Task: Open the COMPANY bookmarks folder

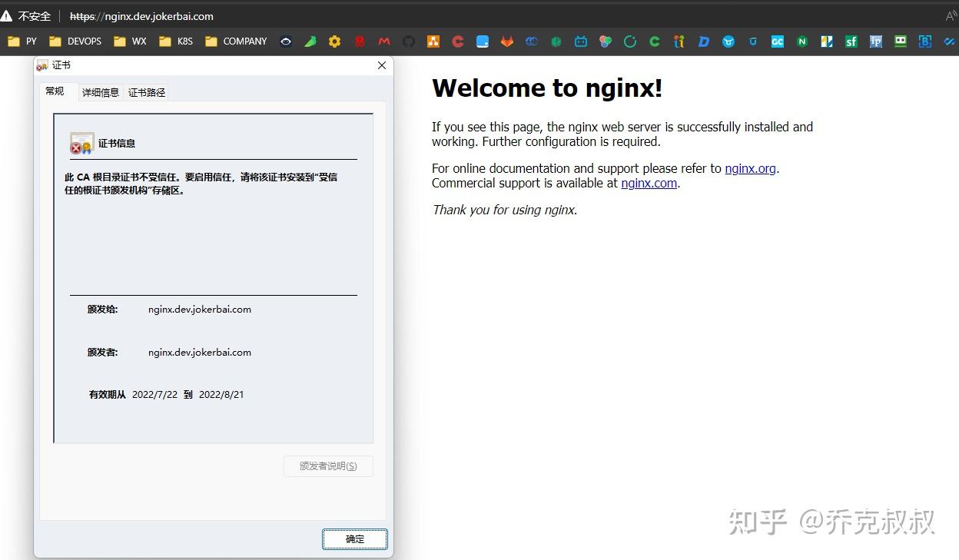Action: point(236,41)
